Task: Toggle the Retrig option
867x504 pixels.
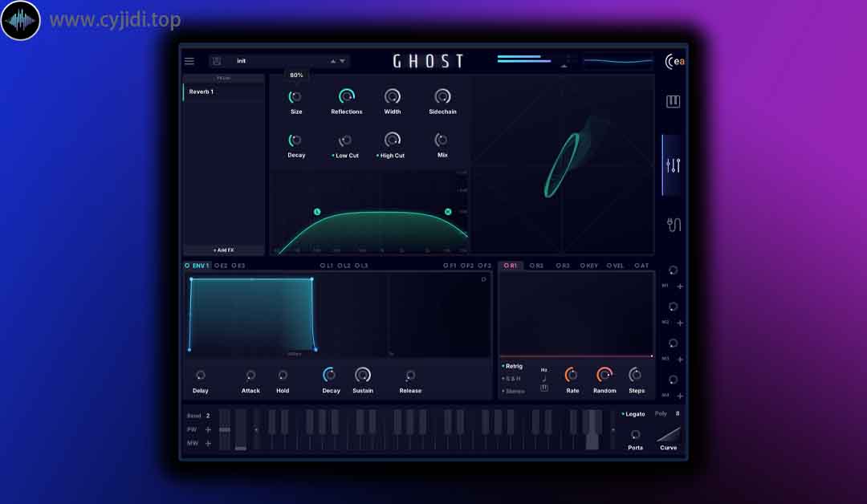Action: pos(512,367)
